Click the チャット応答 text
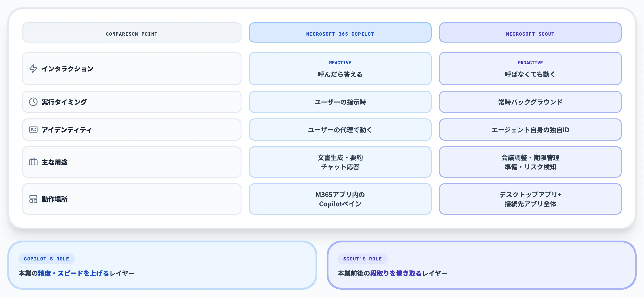 click(340, 167)
